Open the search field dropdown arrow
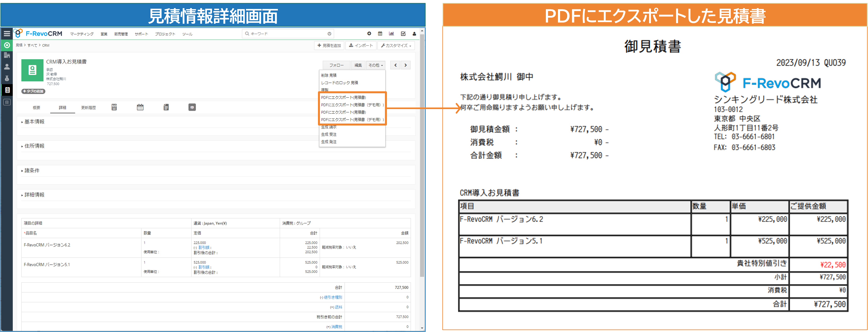Screen dimensions: 868x332 coord(329,34)
